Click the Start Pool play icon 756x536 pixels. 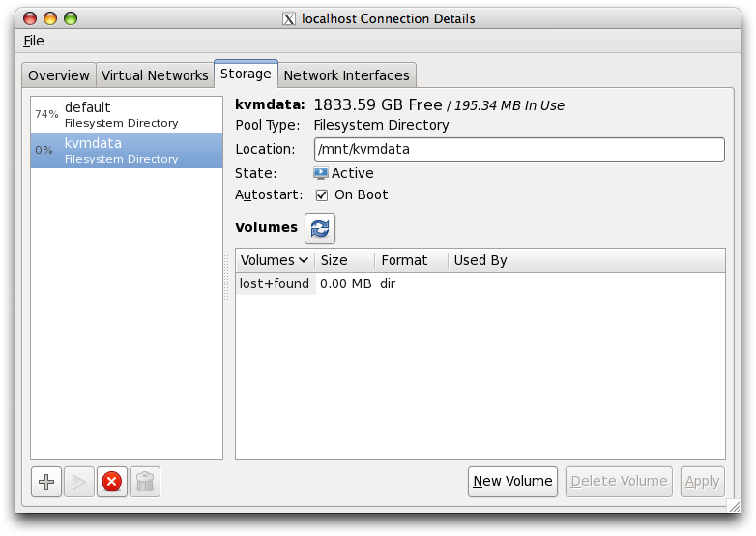[79, 482]
